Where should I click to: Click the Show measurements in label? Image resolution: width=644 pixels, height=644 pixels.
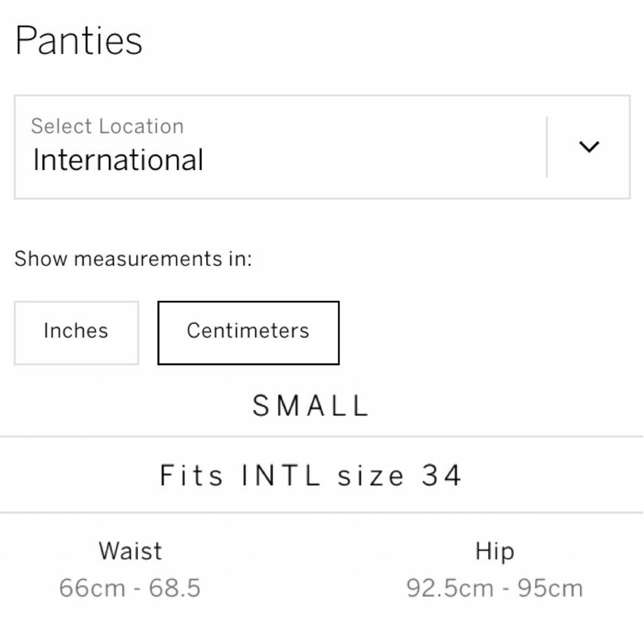coord(133,259)
